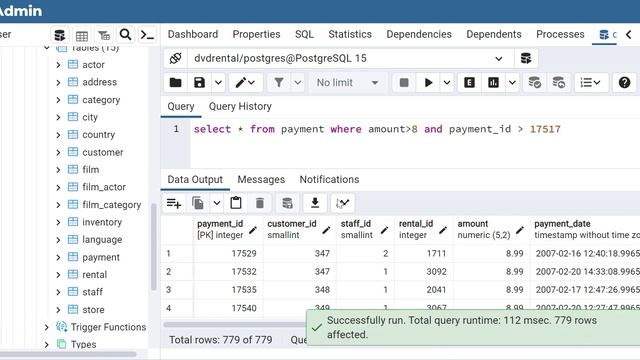This screenshot has height=360, width=640.
Task: Select the Types node in tree
Action: [x=83, y=344]
